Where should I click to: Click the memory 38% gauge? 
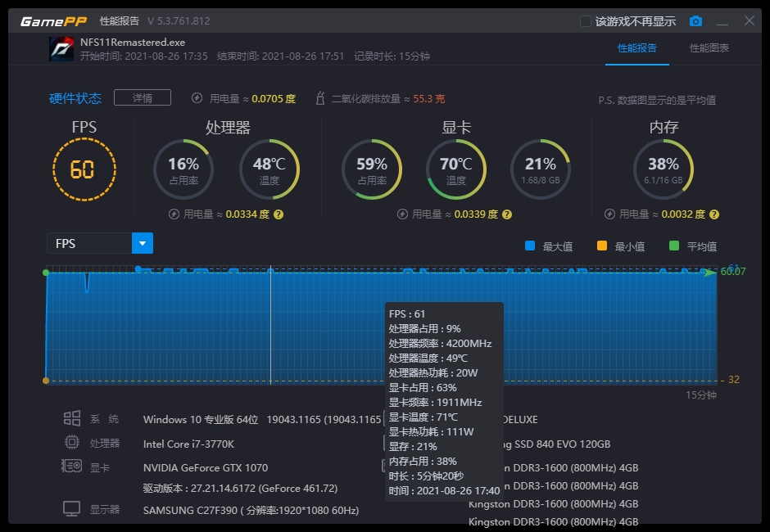[x=664, y=169]
